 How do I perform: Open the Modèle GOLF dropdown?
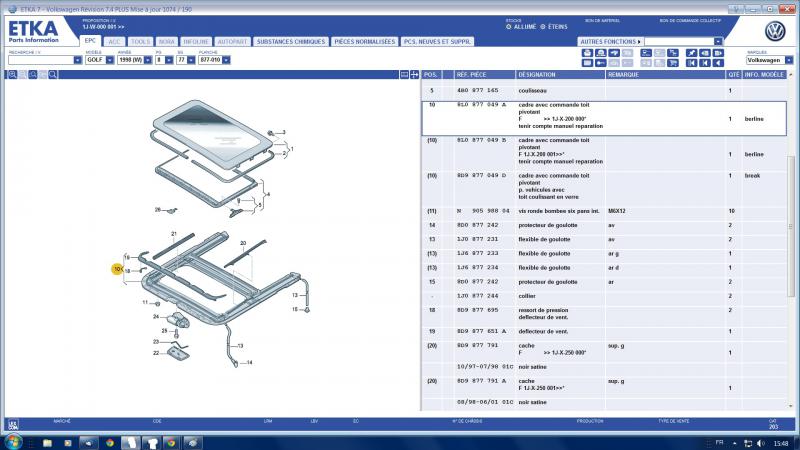pos(110,60)
